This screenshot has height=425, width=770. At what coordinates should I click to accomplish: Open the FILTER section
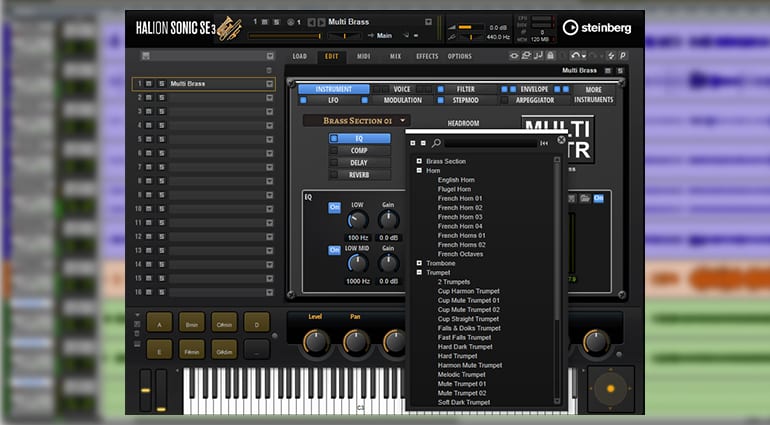pos(466,89)
